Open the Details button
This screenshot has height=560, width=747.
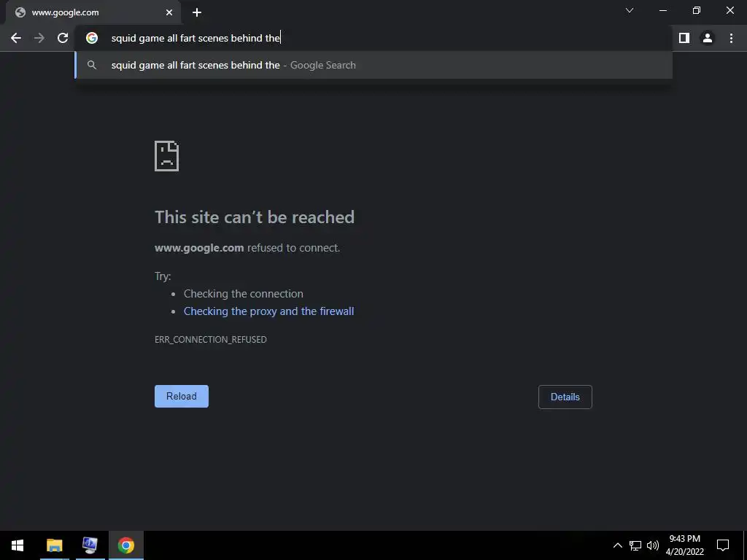(565, 397)
